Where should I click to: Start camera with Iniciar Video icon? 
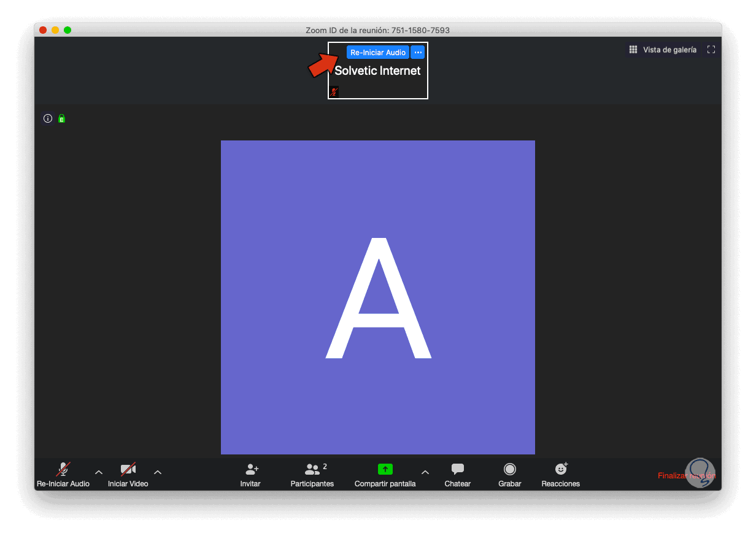tap(128, 470)
